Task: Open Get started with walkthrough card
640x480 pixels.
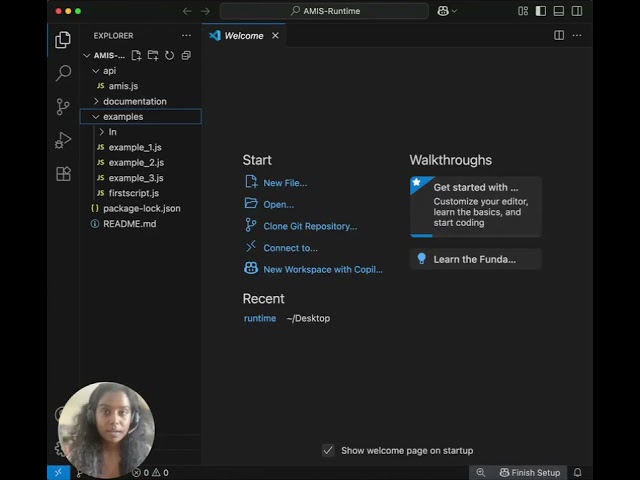Action: 476,207
